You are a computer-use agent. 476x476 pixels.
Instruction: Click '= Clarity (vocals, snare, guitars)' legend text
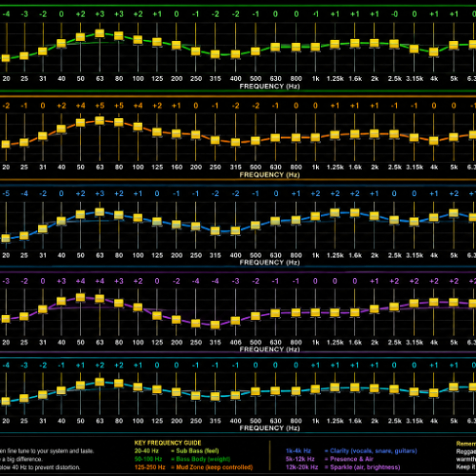(371, 451)
